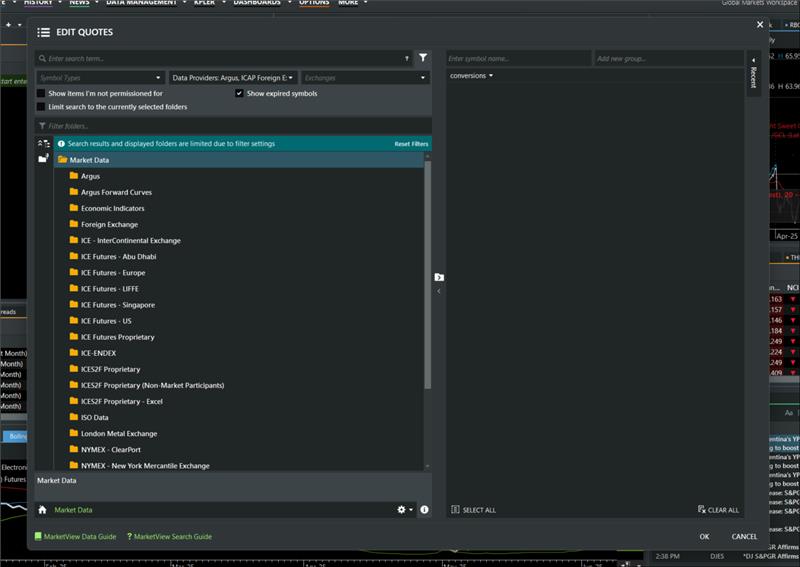Select the Economic Indicators folder
Image resolution: width=800 pixels, height=567 pixels.
point(112,208)
